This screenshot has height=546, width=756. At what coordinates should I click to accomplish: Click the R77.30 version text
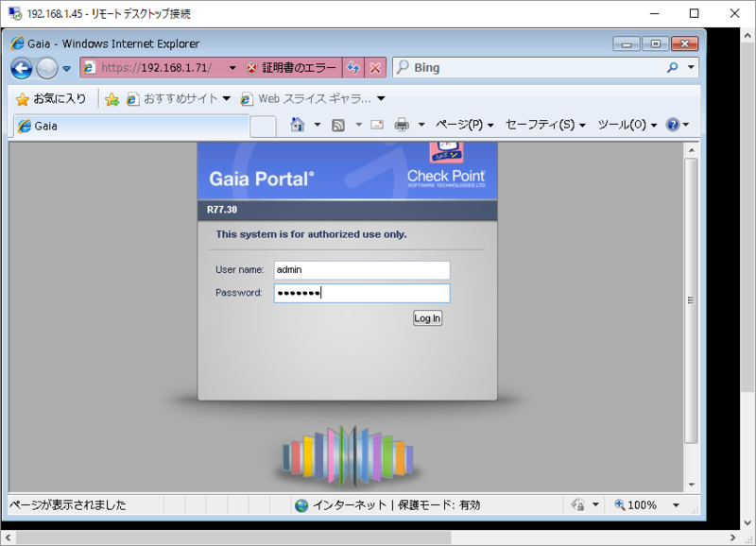(222, 210)
